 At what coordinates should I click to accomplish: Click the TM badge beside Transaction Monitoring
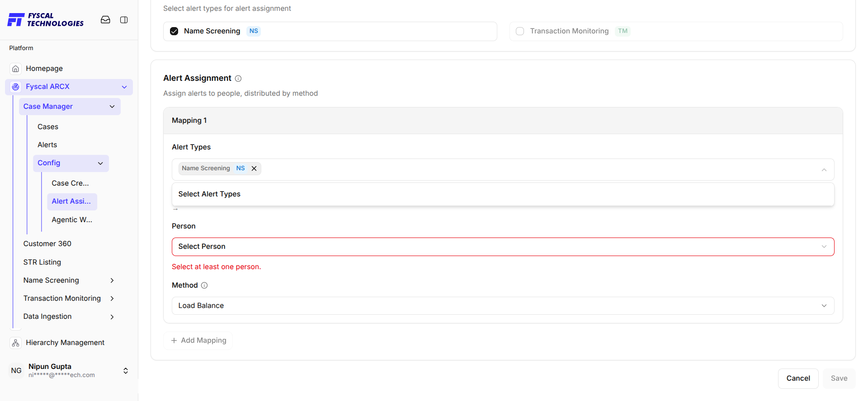tap(623, 31)
